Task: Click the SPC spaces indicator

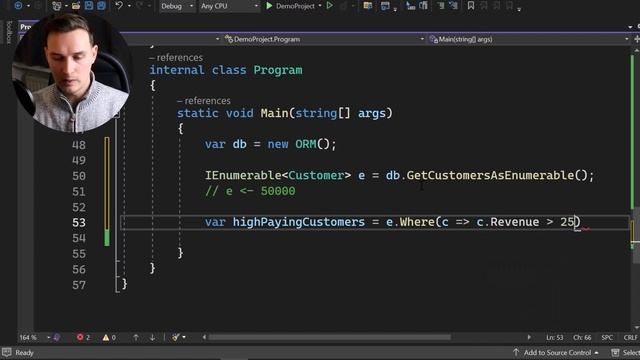Action: click(607, 337)
